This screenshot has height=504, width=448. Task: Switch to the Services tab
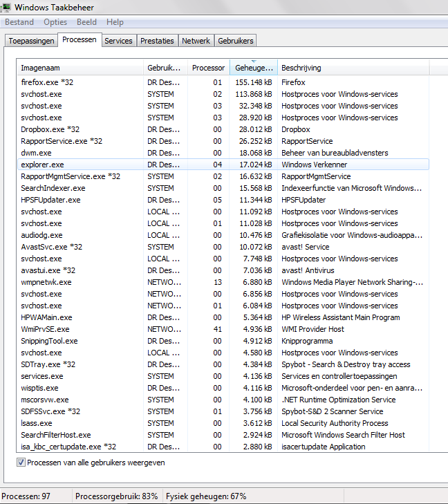[118, 41]
